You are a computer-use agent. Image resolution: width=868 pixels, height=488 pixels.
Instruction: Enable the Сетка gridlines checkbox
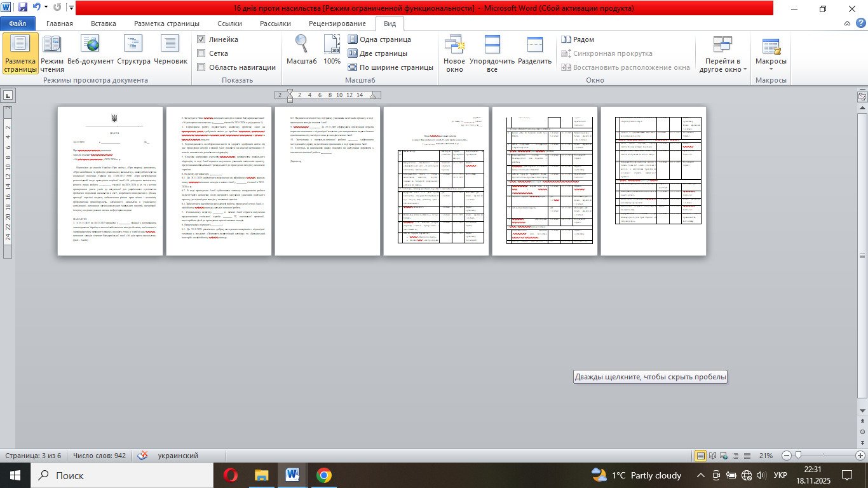201,53
